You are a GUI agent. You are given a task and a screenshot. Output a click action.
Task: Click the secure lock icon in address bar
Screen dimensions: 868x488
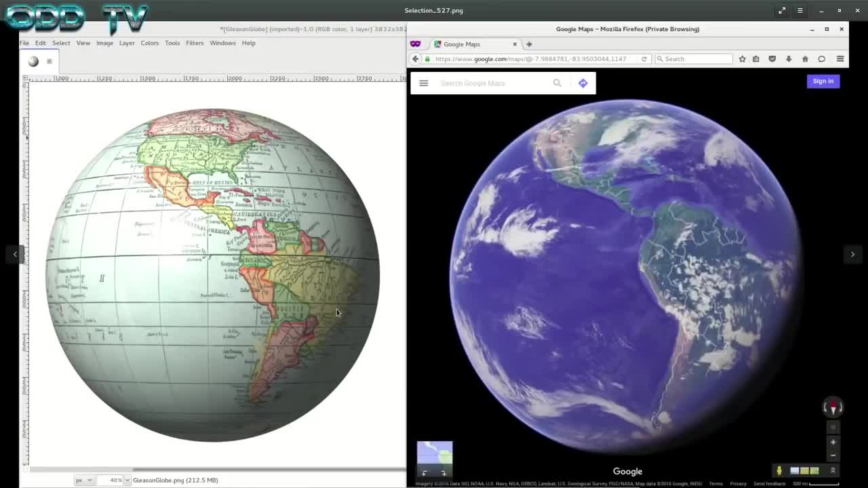pyautogui.click(x=427, y=59)
